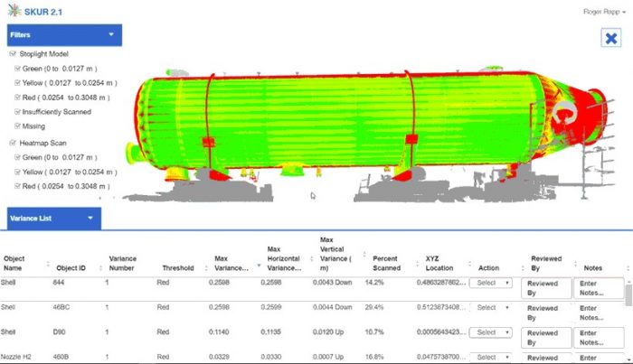Toggle the Heatmap Scan checkbox
The width and height of the screenshot is (633, 364).
(x=12, y=143)
